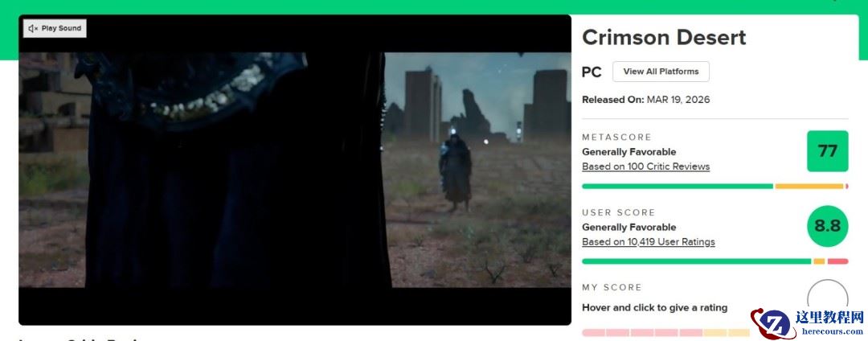868x341 pixels.
Task: Toggle trailer audio with Play Sound
Action: (55, 28)
